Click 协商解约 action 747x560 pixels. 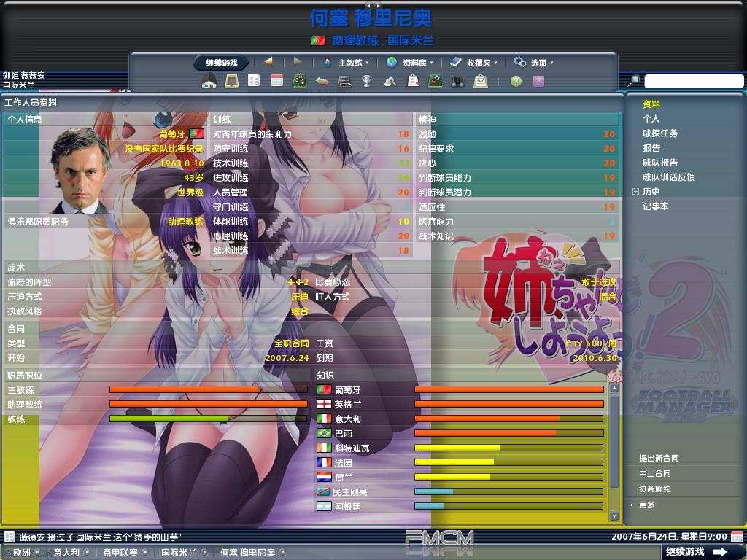(x=655, y=489)
